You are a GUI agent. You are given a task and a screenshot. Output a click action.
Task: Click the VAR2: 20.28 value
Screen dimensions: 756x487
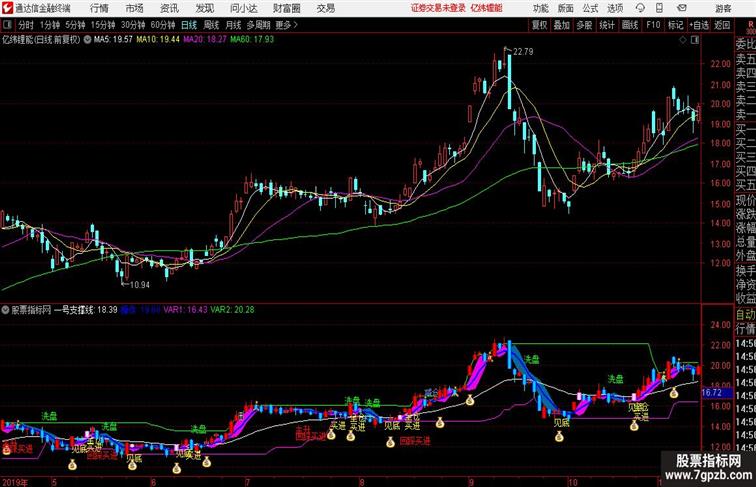pyautogui.click(x=232, y=310)
